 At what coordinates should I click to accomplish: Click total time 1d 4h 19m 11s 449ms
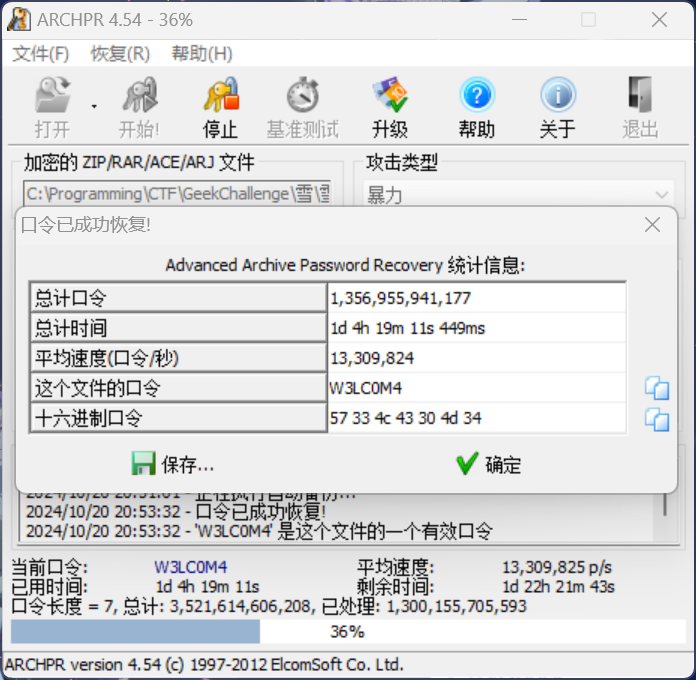coord(477,328)
